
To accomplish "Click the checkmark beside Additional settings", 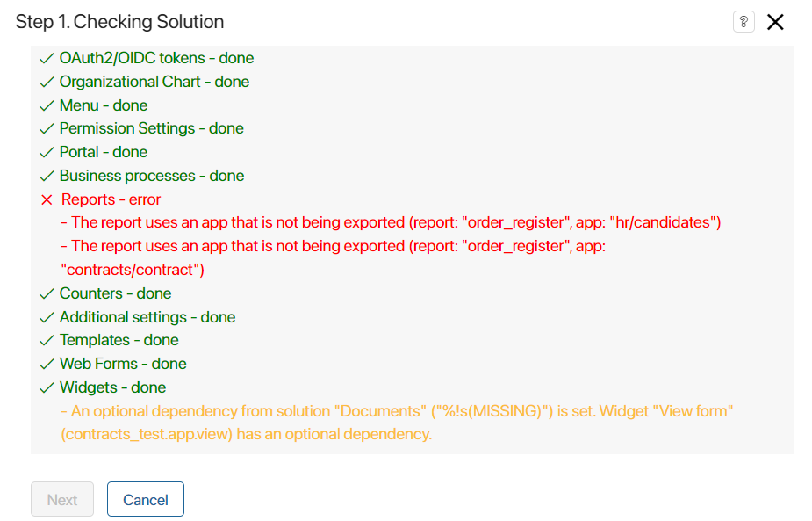I will click(x=47, y=317).
